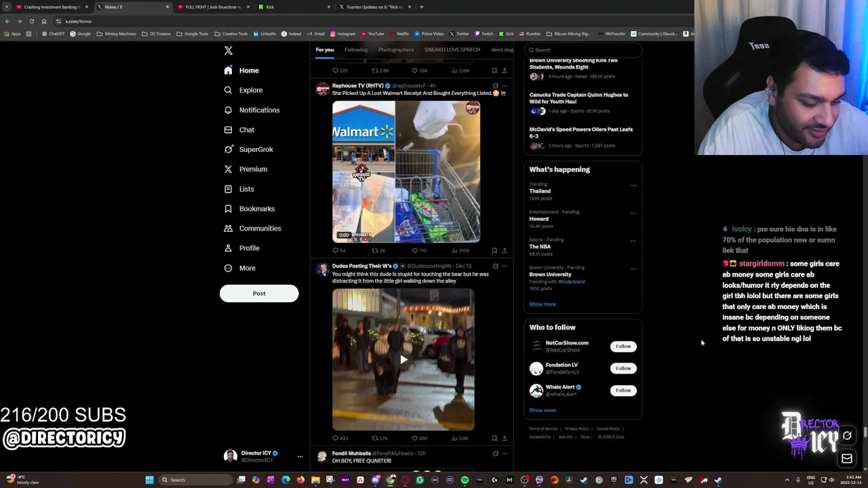
Task: Open the Rhode Island trending link
Action: point(572,282)
